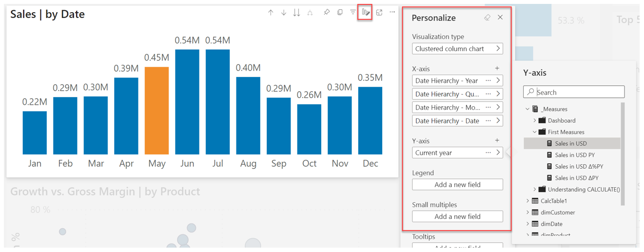644x252 pixels.
Task: Click the Y-axis field list scrollbar
Action: click(x=623, y=154)
